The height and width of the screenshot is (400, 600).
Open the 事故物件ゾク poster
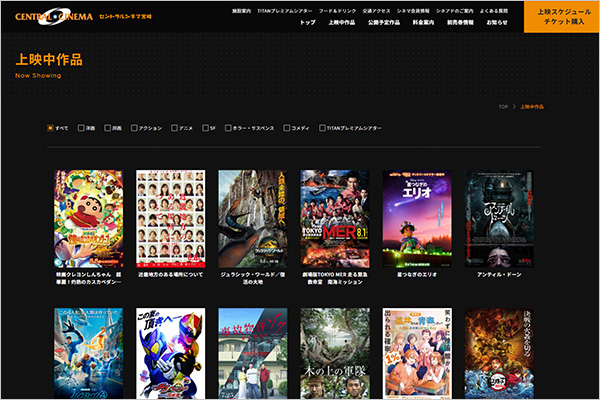coord(253,353)
